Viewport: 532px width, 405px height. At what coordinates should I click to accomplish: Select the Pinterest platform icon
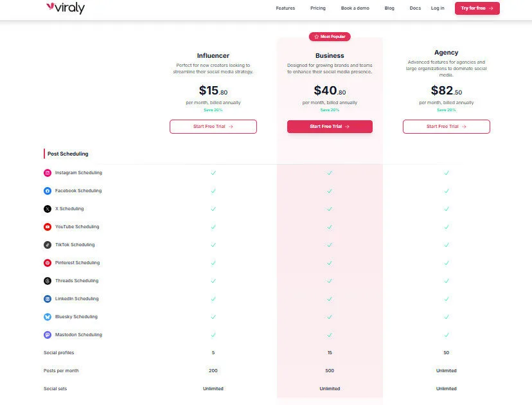46,262
